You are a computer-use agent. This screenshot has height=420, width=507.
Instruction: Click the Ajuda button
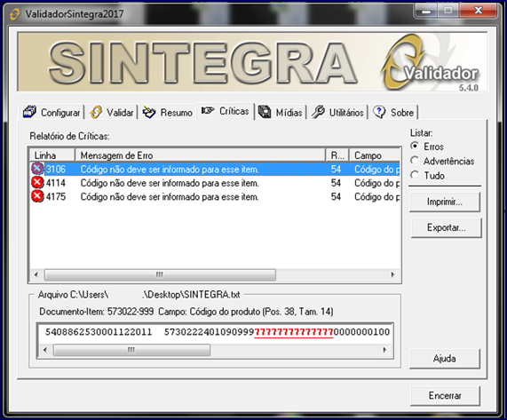tap(445, 359)
